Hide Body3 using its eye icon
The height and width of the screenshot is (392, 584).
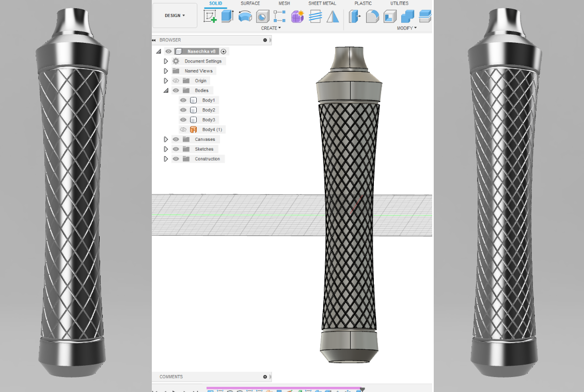tap(183, 120)
